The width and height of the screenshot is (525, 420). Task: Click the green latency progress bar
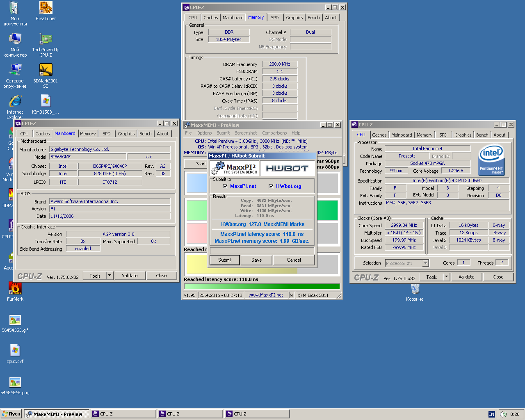tap(262, 287)
